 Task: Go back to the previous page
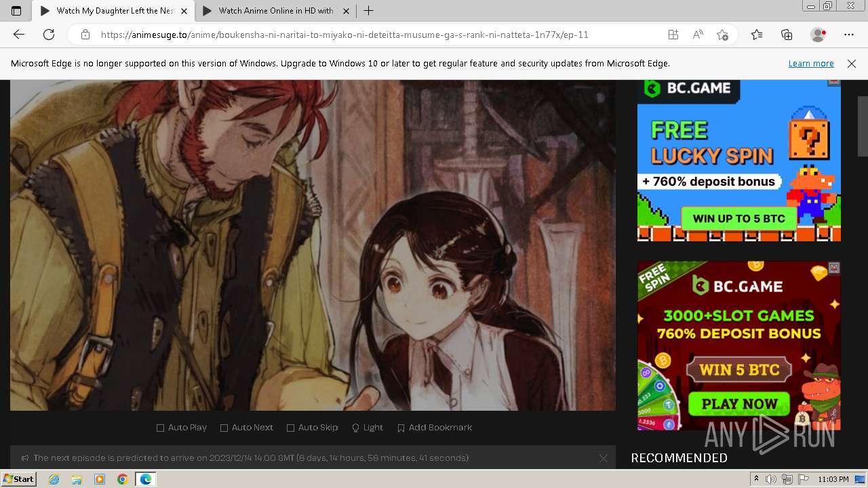click(x=19, y=35)
